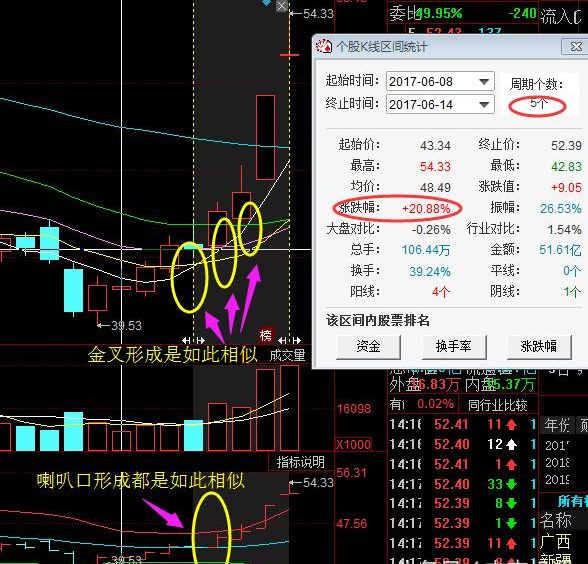Open the 指标说明 label
The height and width of the screenshot is (564, 588).
click(301, 462)
